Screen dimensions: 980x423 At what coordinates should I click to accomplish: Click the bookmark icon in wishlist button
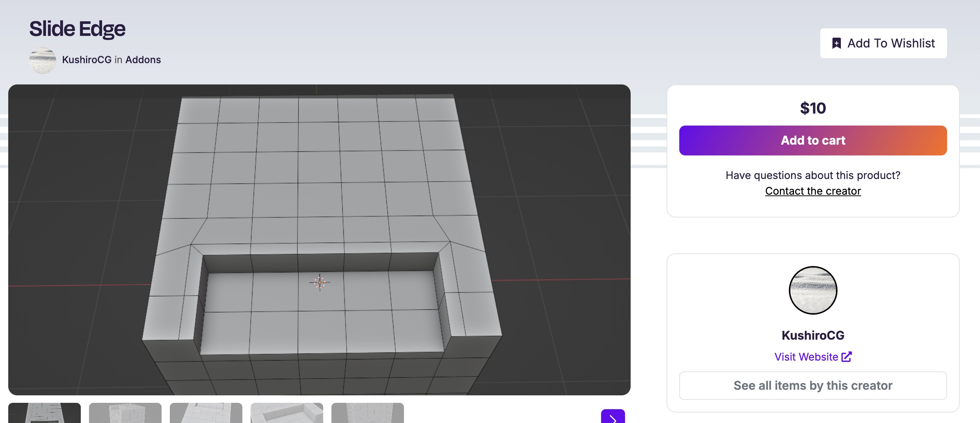[x=836, y=43]
